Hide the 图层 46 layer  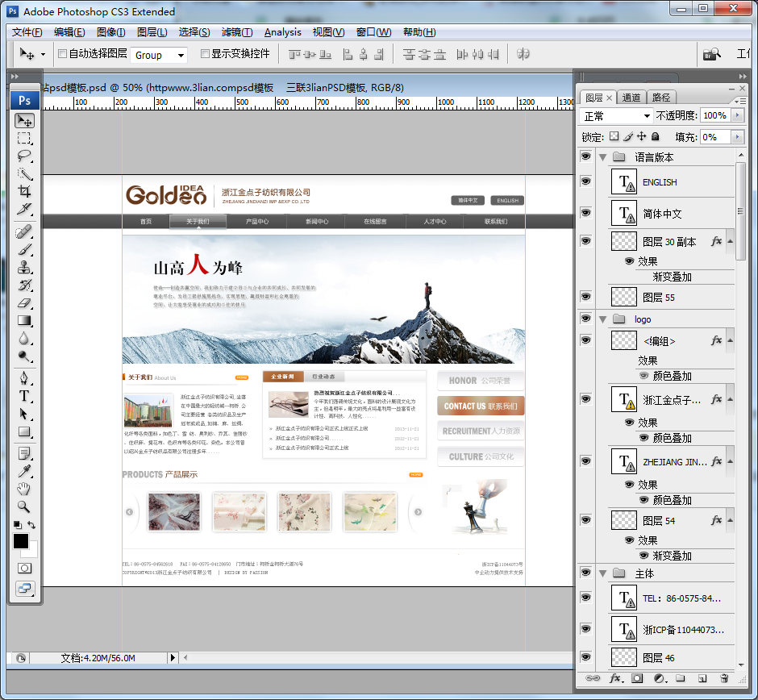[586, 656]
